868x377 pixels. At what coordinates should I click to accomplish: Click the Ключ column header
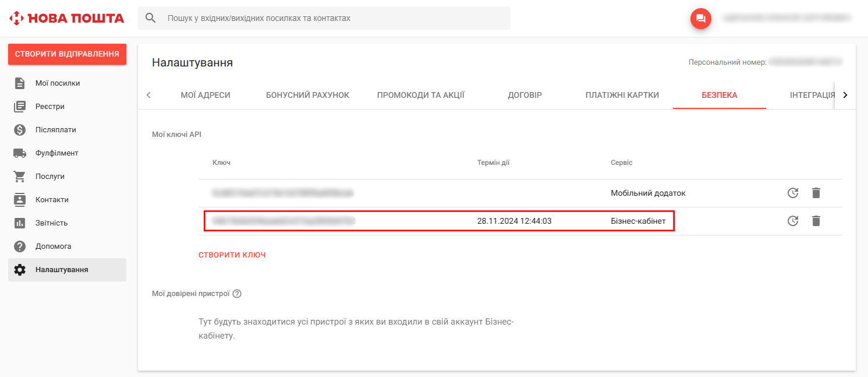221,163
